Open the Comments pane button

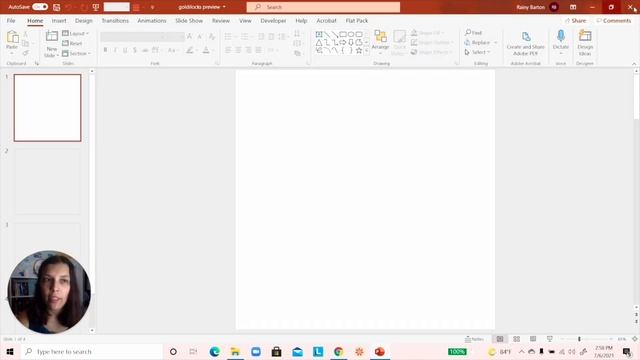[614, 20]
